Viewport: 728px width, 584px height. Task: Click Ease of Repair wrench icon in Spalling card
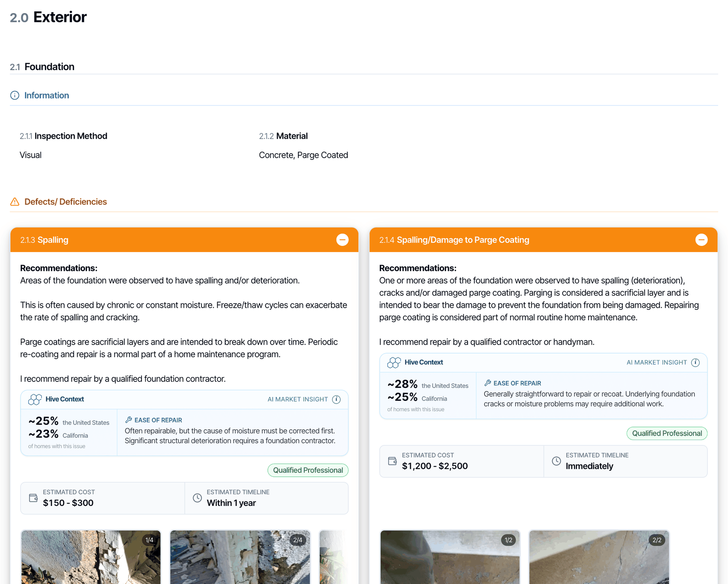pos(129,420)
